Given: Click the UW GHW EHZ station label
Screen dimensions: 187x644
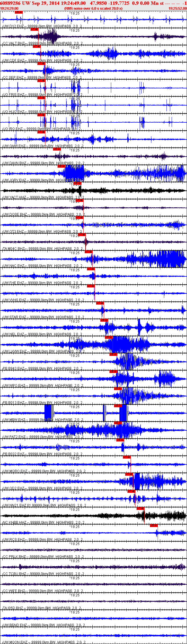Looking at the screenshot, I should click(14, 146).
